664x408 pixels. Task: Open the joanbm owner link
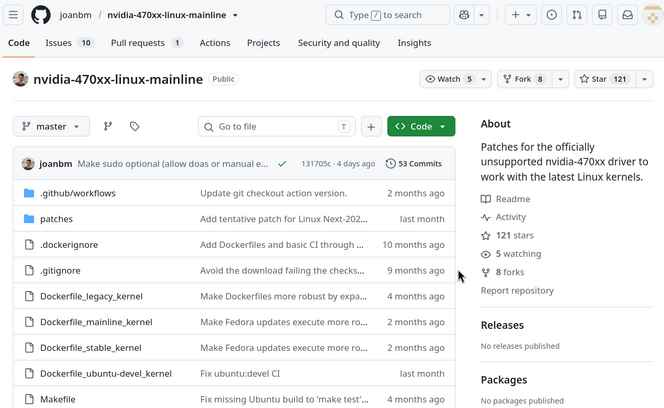[x=75, y=15]
